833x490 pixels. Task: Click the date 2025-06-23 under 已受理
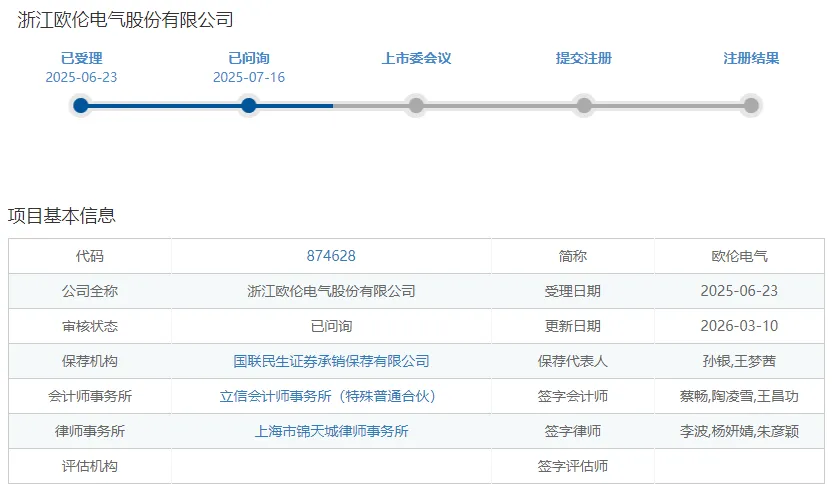[x=81, y=78]
